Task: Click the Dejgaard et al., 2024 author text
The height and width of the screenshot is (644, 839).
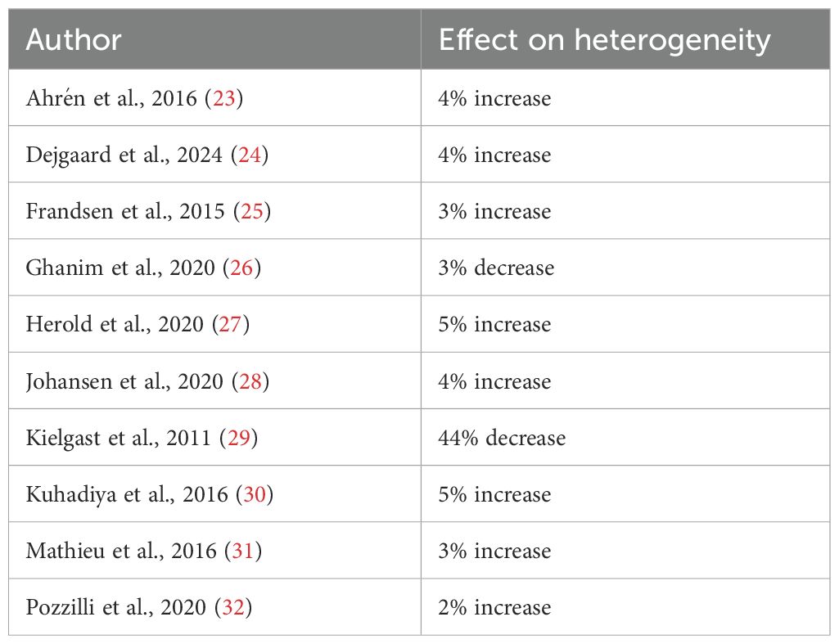Action: [x=124, y=155]
